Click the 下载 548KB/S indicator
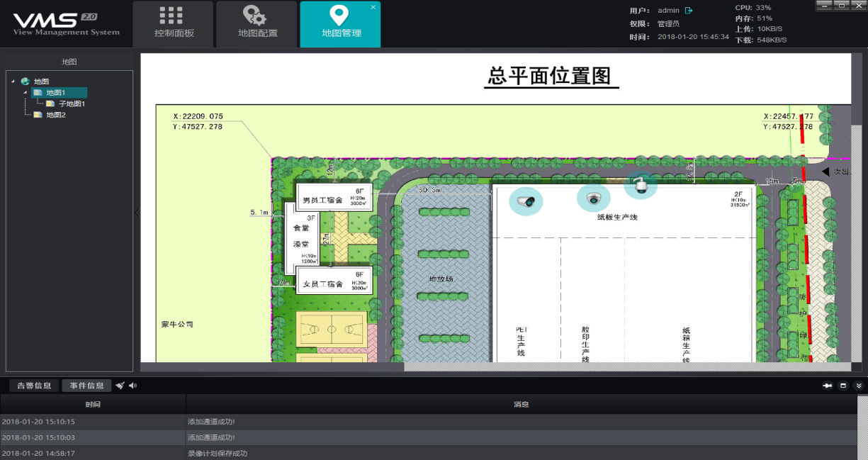This screenshot has height=460, width=868. tap(761, 40)
